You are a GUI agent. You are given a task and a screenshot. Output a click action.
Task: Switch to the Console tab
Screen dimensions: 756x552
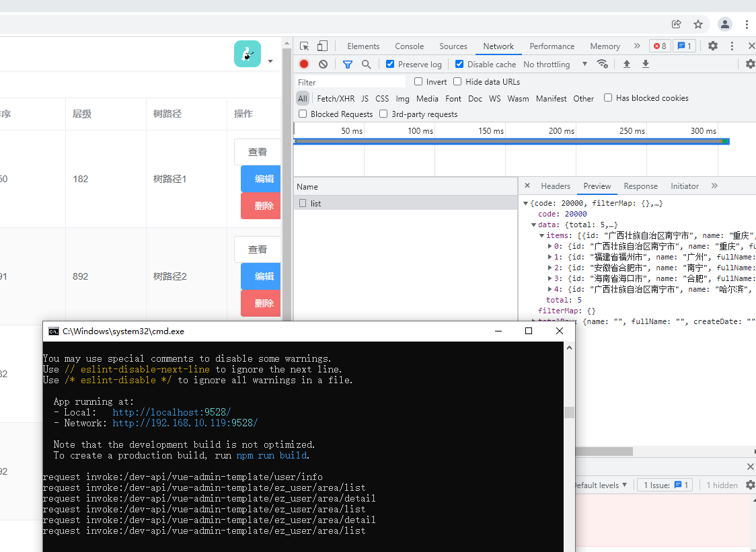point(410,46)
